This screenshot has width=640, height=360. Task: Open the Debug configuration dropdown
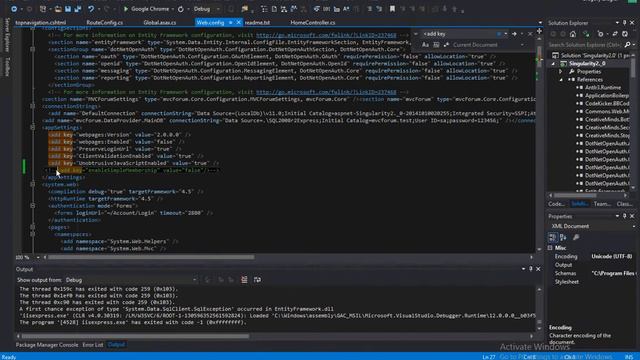coord(218,9)
